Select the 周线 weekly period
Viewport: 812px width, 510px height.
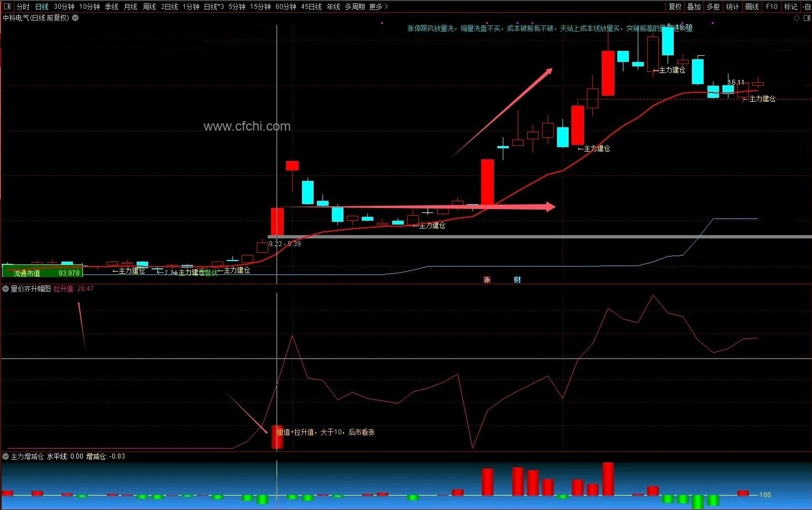149,7
